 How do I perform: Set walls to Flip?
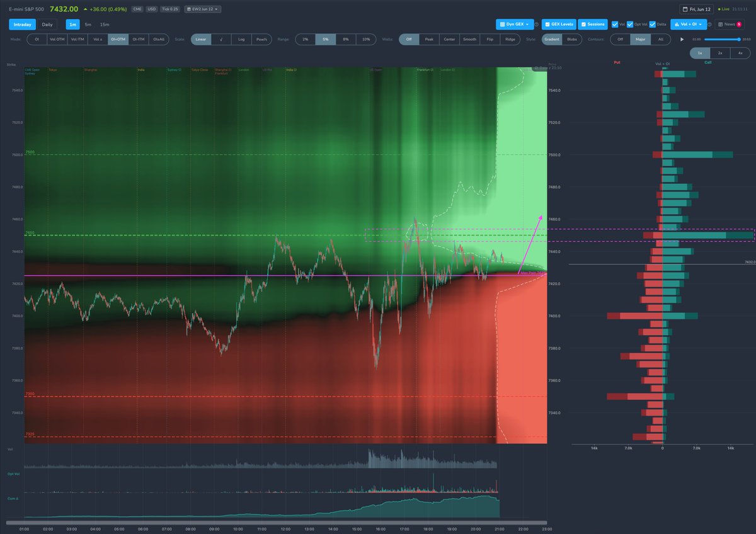click(490, 39)
